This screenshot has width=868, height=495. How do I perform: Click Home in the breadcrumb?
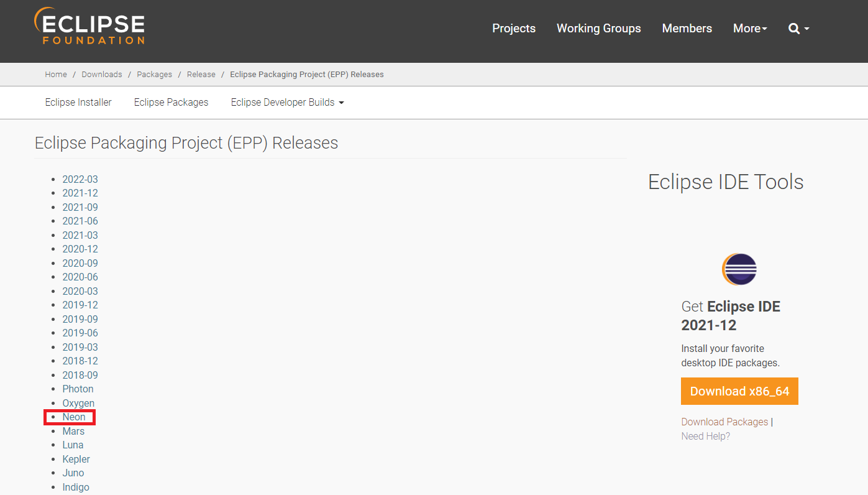coord(56,75)
